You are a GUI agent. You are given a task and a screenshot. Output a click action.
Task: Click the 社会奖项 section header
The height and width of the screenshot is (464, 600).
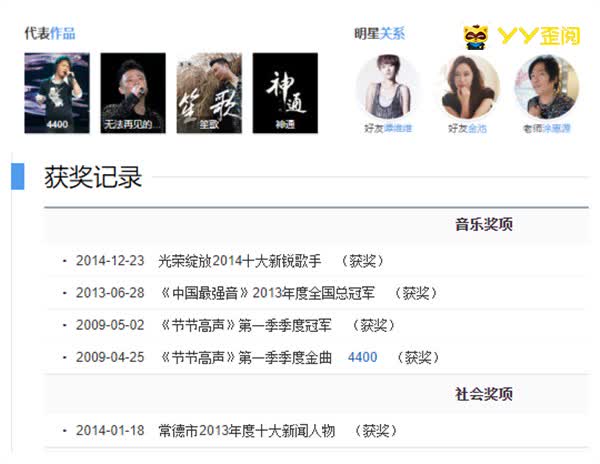pyautogui.click(x=484, y=394)
